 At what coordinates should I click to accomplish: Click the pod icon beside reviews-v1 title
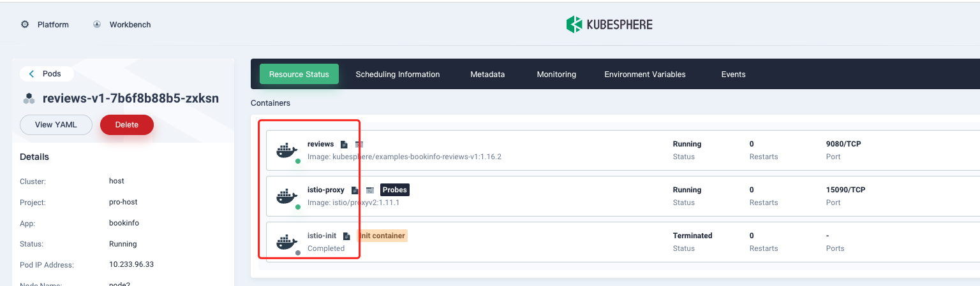pos(29,99)
